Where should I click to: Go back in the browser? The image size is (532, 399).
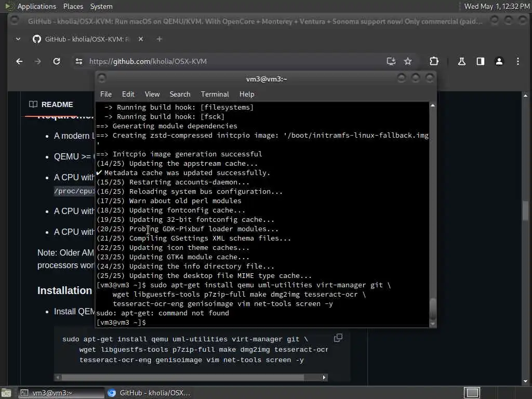point(19,61)
